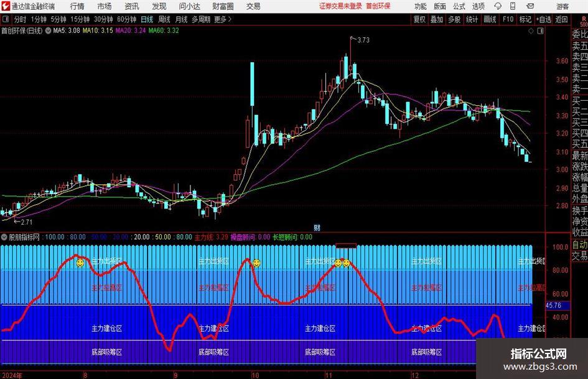This screenshot has width=588, height=379.
Task: Open the 财富圈 menu
Action: pyautogui.click(x=223, y=6)
